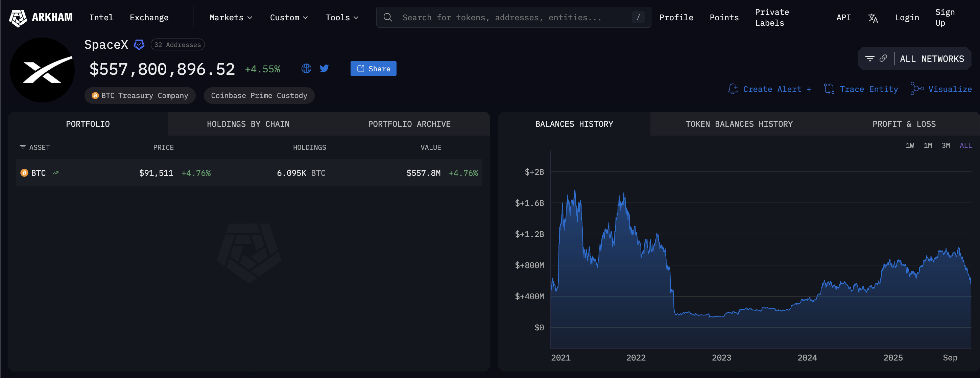Expand the Tools menu
The height and width of the screenshot is (378, 980).
click(x=341, y=17)
